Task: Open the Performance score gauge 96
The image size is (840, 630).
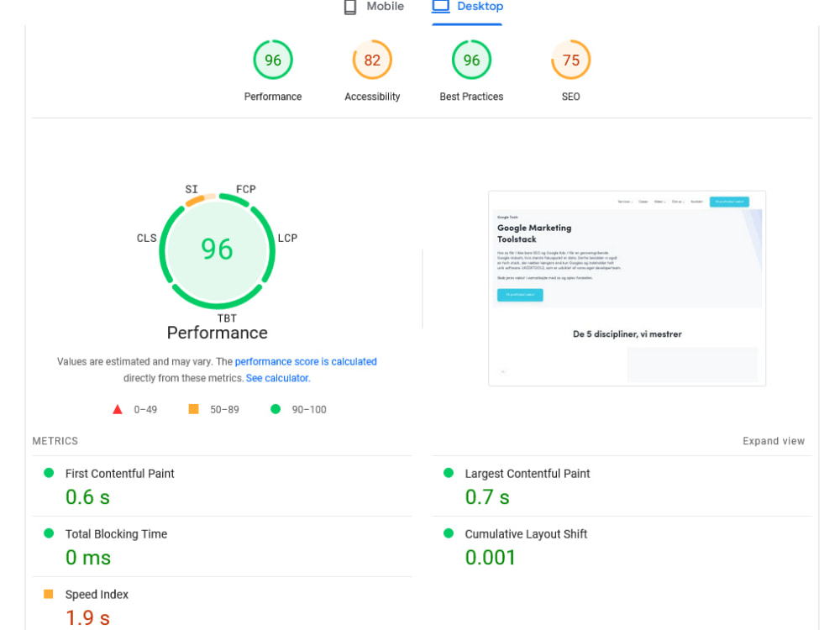Action: pyautogui.click(x=273, y=60)
